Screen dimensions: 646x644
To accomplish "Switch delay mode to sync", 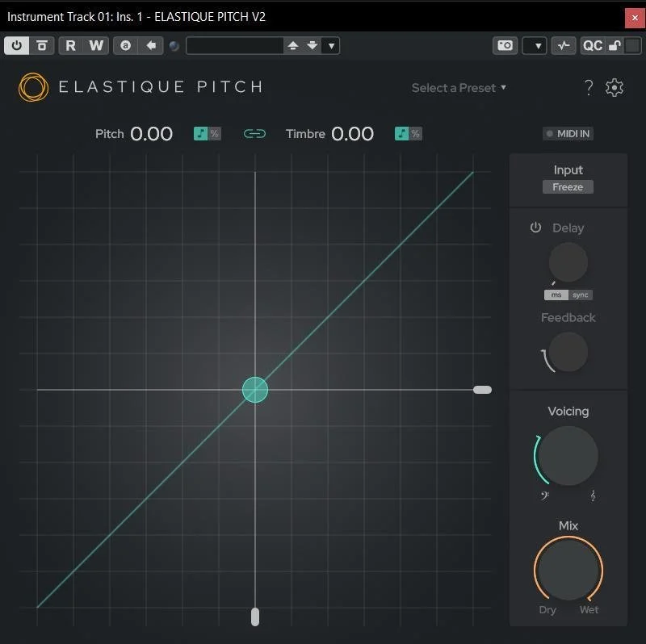I will (x=581, y=295).
